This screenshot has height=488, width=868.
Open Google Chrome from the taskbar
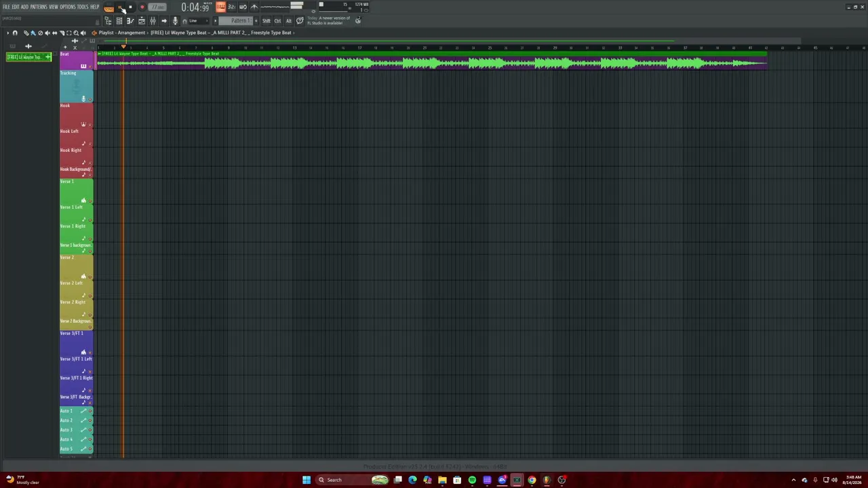tap(532, 480)
